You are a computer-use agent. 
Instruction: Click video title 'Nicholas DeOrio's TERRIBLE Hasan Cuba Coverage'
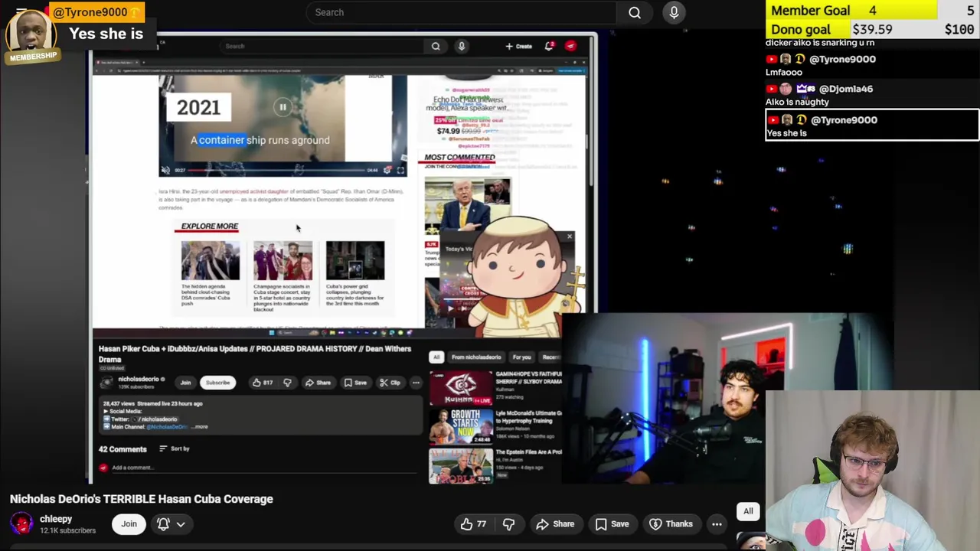(142, 499)
